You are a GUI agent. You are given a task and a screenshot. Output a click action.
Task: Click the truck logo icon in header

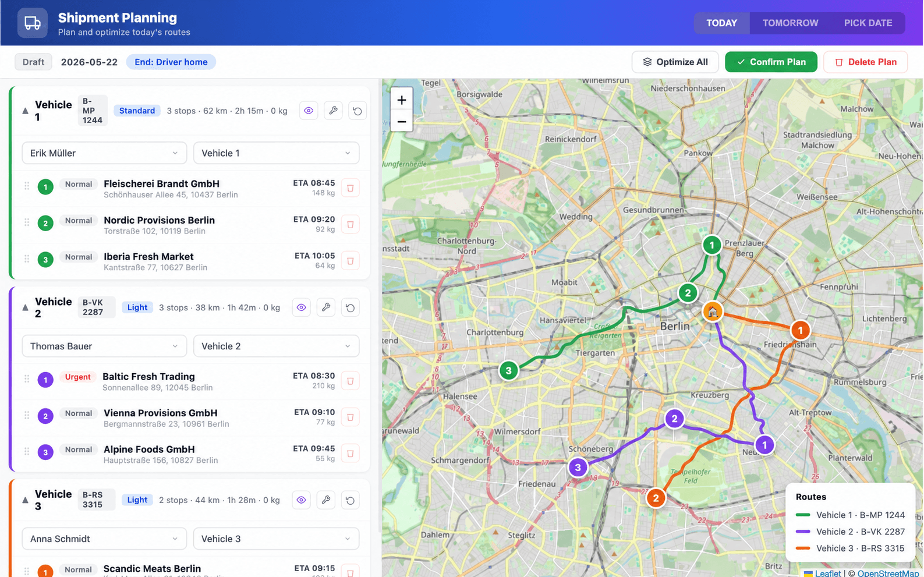pyautogui.click(x=33, y=23)
